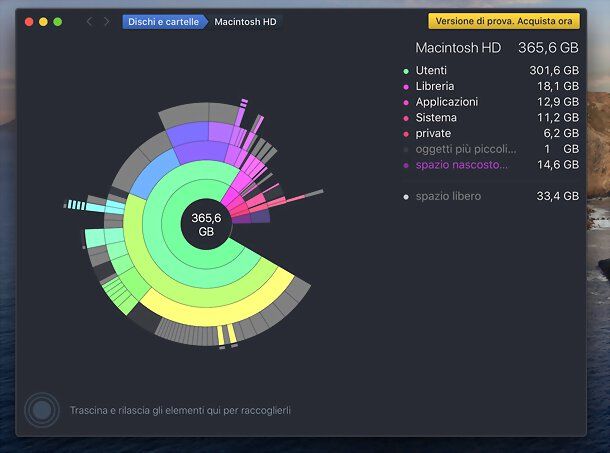Click the 365,6 GB chart center
Image resolution: width=610 pixels, height=453 pixels.
coord(206,225)
